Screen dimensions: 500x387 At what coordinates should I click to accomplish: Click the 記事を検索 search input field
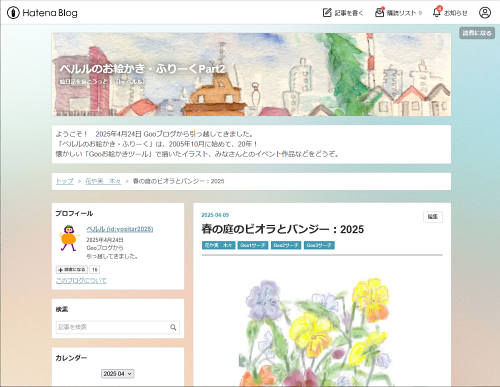pyautogui.click(x=113, y=327)
